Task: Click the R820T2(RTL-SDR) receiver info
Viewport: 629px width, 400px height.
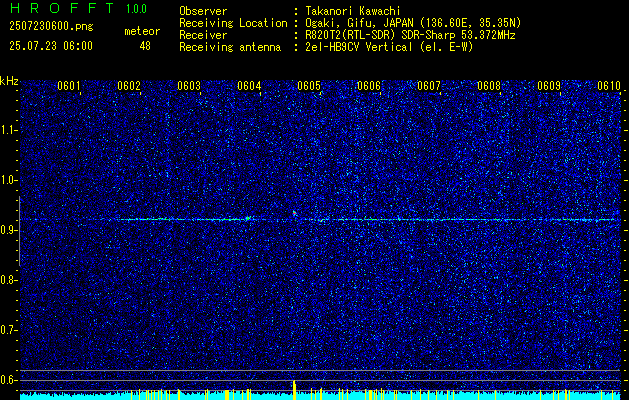Action: (410, 35)
